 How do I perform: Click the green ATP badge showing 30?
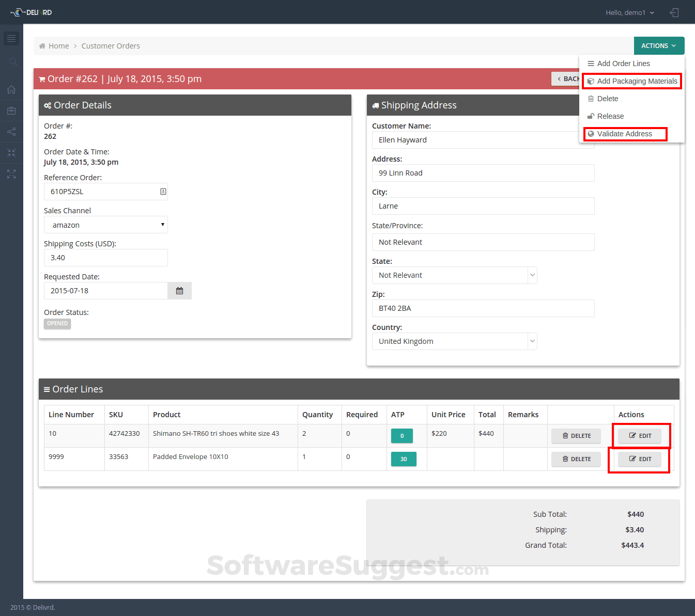click(x=403, y=459)
